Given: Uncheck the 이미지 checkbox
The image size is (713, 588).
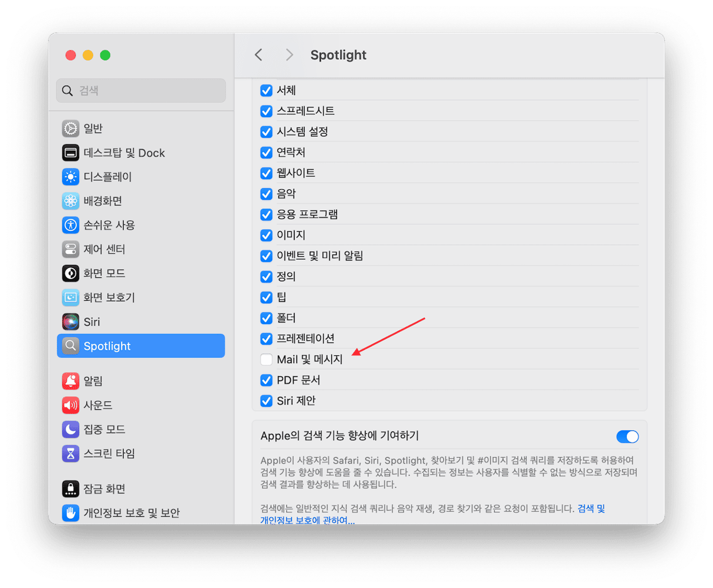Looking at the screenshot, I should 266,235.
